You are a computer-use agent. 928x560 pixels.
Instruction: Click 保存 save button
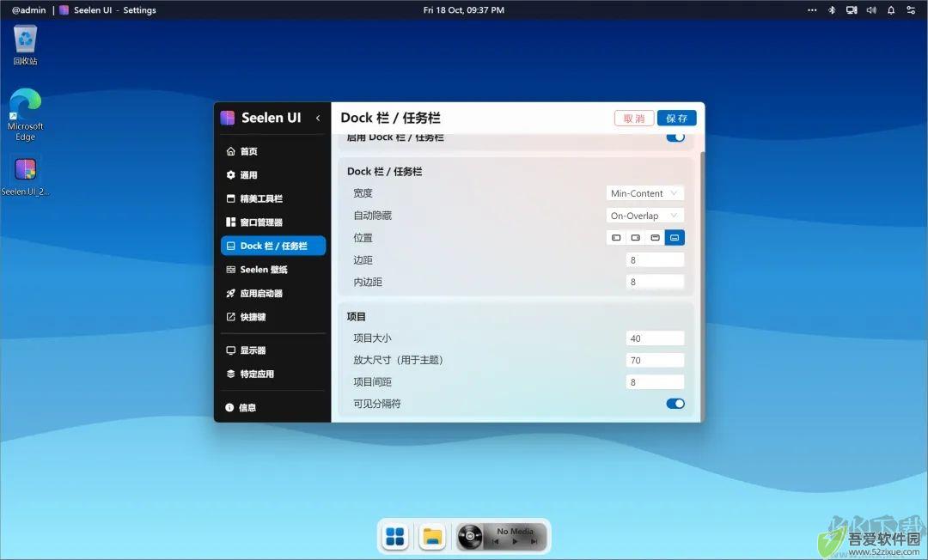pos(676,119)
